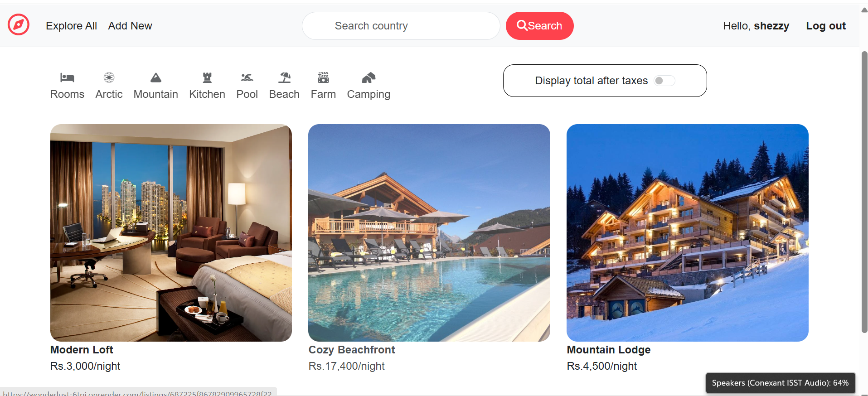Select the Farm filter icon
Viewport: 868px width, 396px height.
pos(323,77)
